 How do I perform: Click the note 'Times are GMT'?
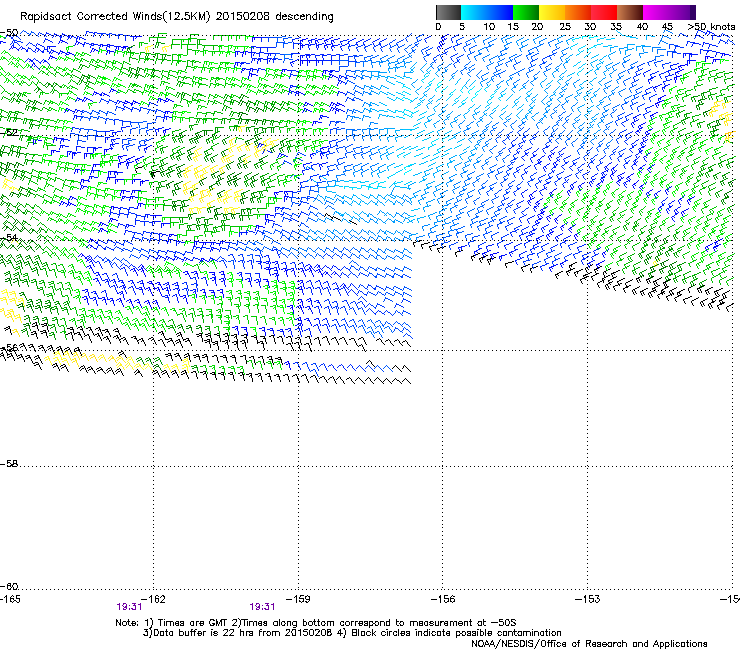(192, 623)
